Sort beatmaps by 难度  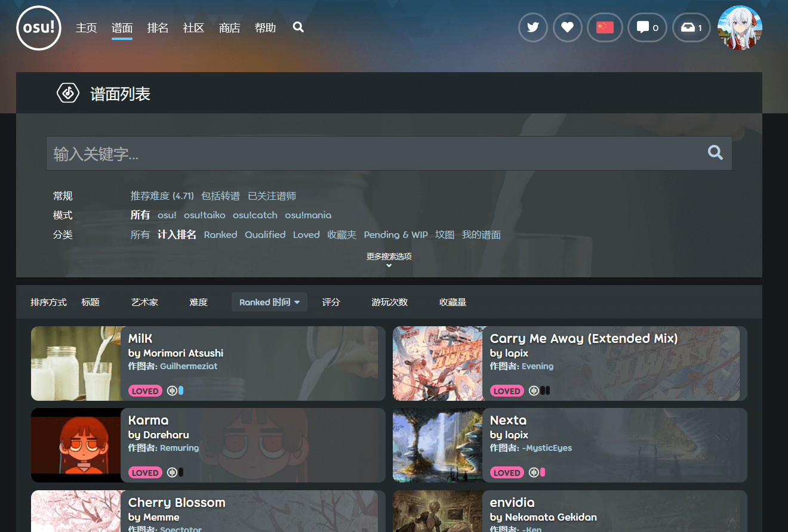click(199, 302)
